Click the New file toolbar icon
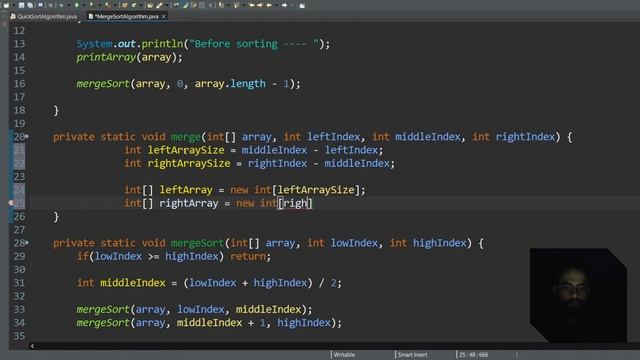640x360 pixels. (x=6, y=5)
